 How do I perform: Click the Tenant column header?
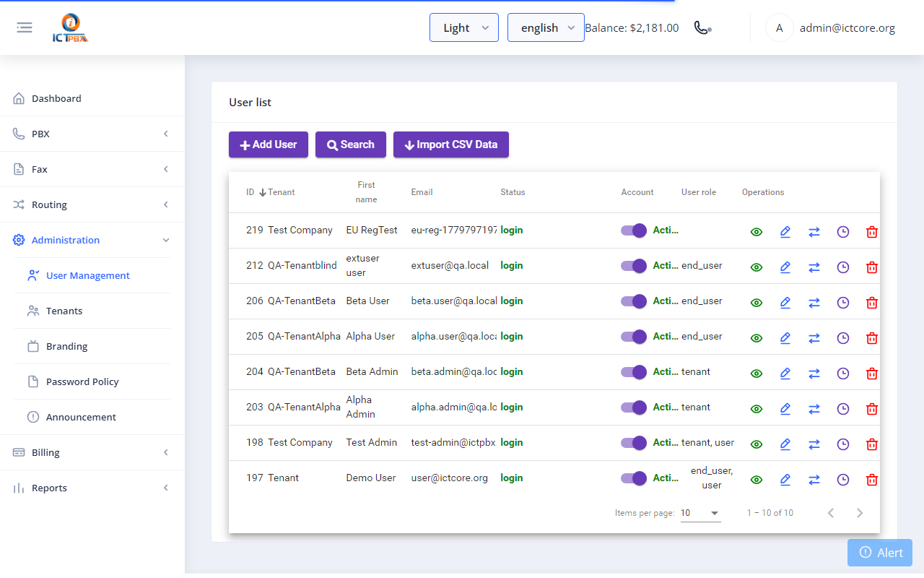coord(282,192)
